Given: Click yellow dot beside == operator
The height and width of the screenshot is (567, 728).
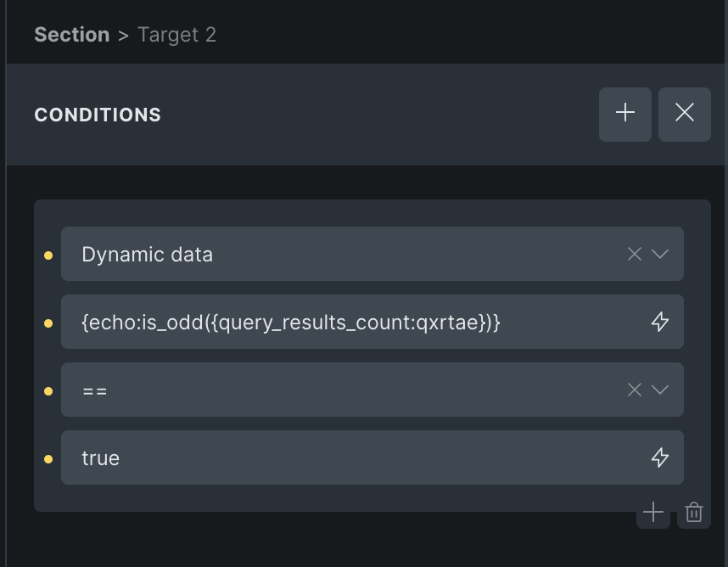Looking at the screenshot, I should (x=48, y=390).
